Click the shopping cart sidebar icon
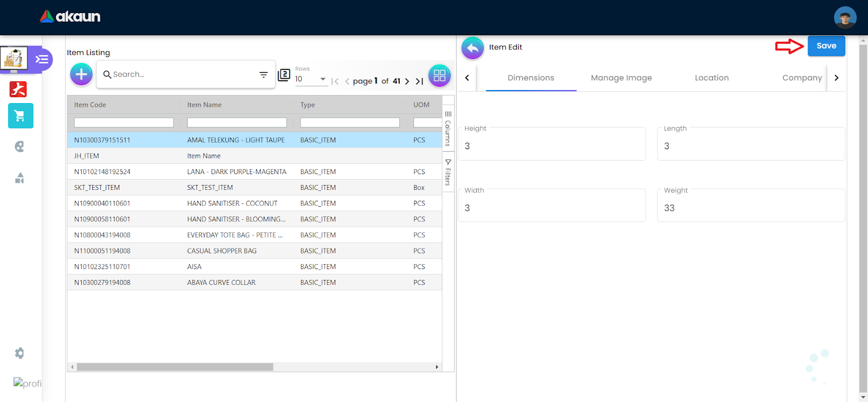Screen dimensions: 868x402 (x=21, y=116)
